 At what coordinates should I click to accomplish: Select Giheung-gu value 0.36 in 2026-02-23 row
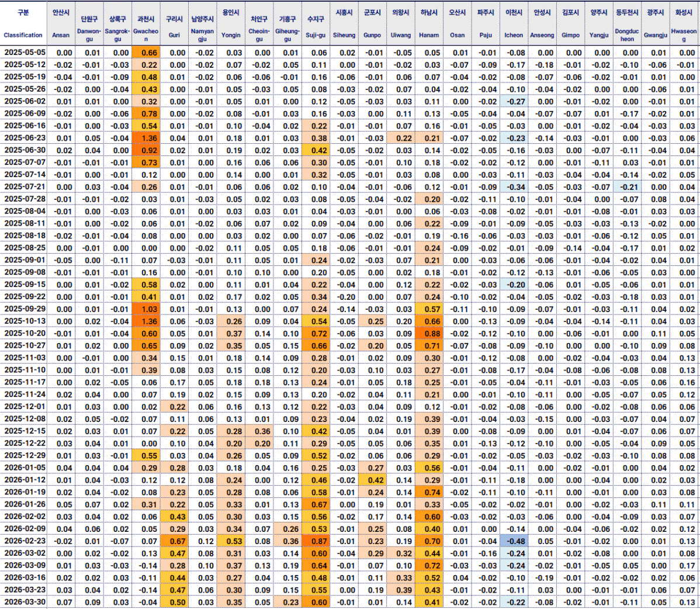pyautogui.click(x=287, y=541)
